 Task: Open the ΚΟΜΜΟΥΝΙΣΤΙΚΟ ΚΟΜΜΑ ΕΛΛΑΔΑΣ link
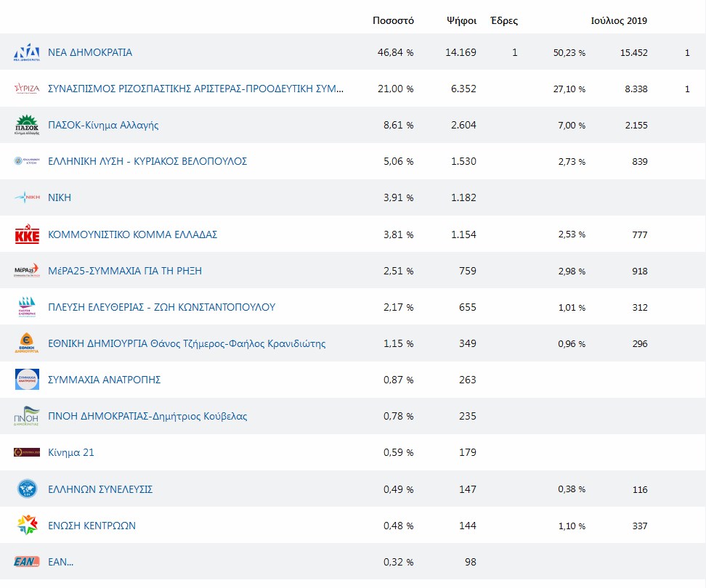[x=133, y=234]
